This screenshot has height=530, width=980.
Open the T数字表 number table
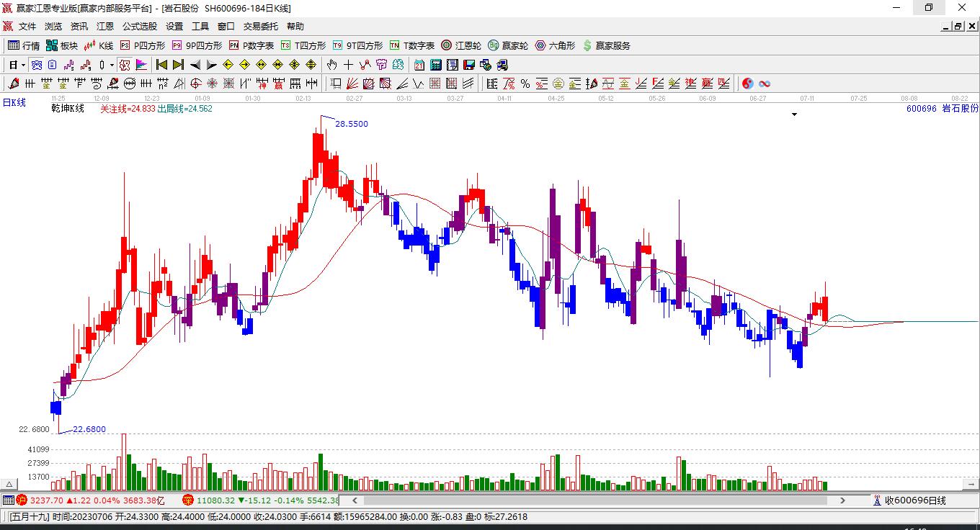(412, 45)
